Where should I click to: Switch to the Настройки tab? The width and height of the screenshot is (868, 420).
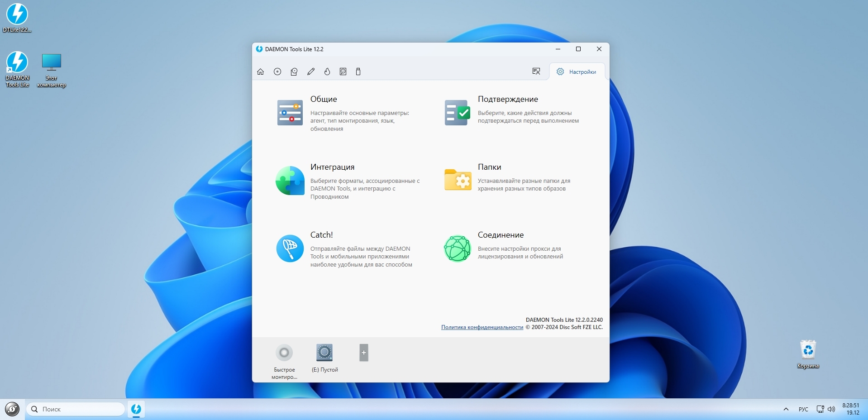coord(577,72)
